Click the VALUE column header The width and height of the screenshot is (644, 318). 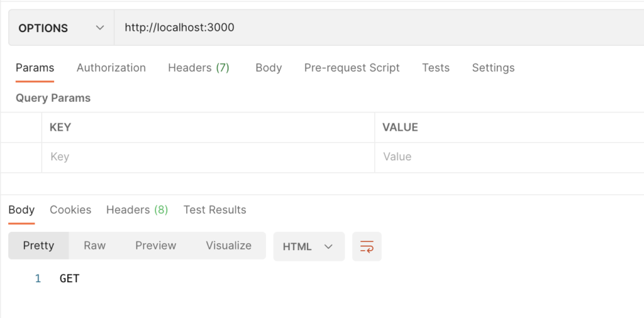pos(400,128)
